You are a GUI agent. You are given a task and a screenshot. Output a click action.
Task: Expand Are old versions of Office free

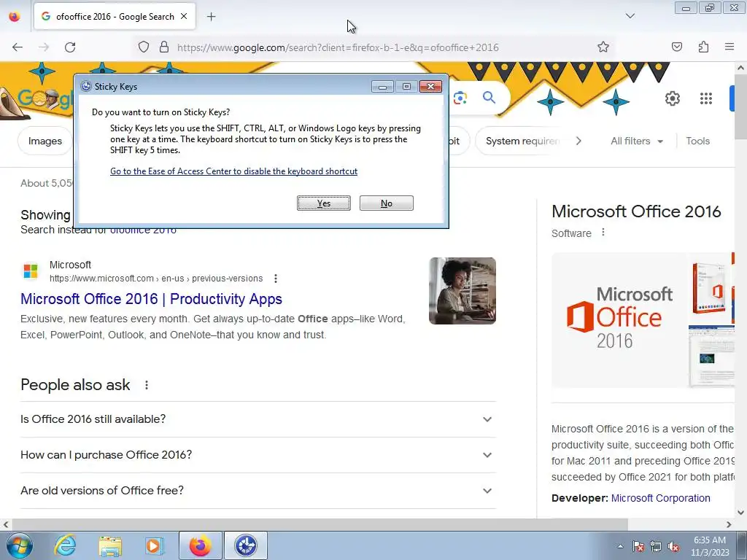[x=258, y=491]
